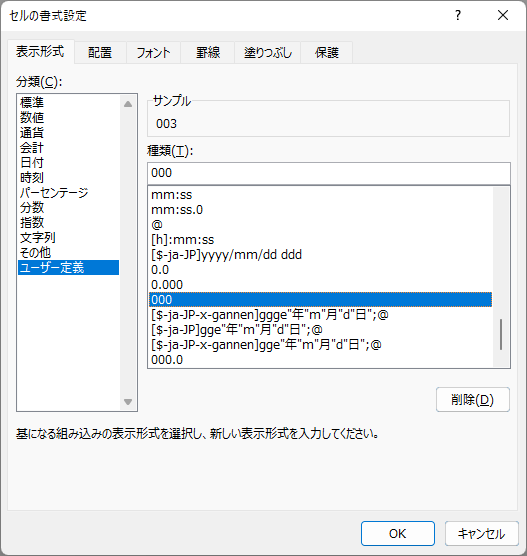Open the フォント tab
The image size is (527, 556).
point(153,52)
